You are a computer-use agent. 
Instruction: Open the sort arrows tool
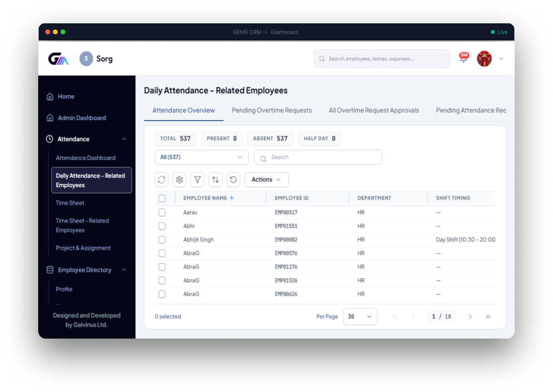[215, 180]
